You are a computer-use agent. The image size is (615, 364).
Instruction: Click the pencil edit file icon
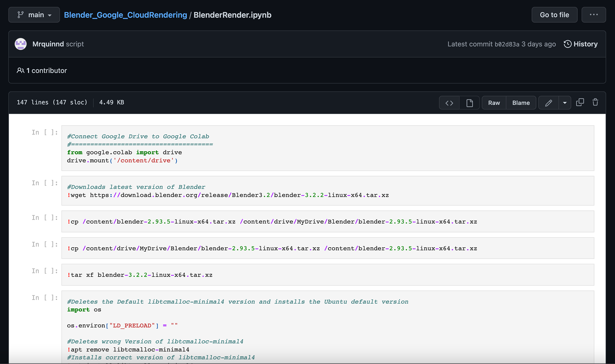548,103
